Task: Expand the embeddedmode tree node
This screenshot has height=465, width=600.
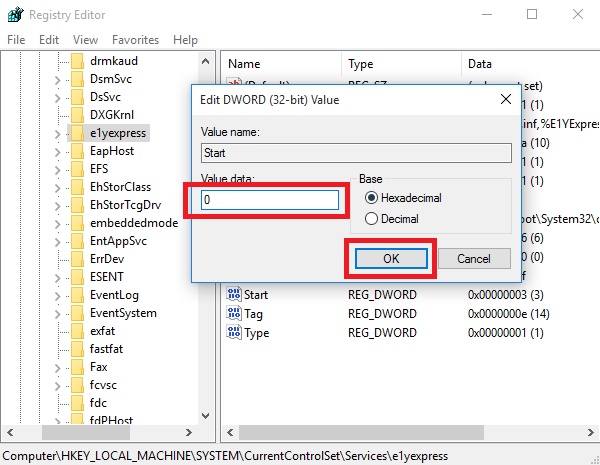Action: (57, 224)
